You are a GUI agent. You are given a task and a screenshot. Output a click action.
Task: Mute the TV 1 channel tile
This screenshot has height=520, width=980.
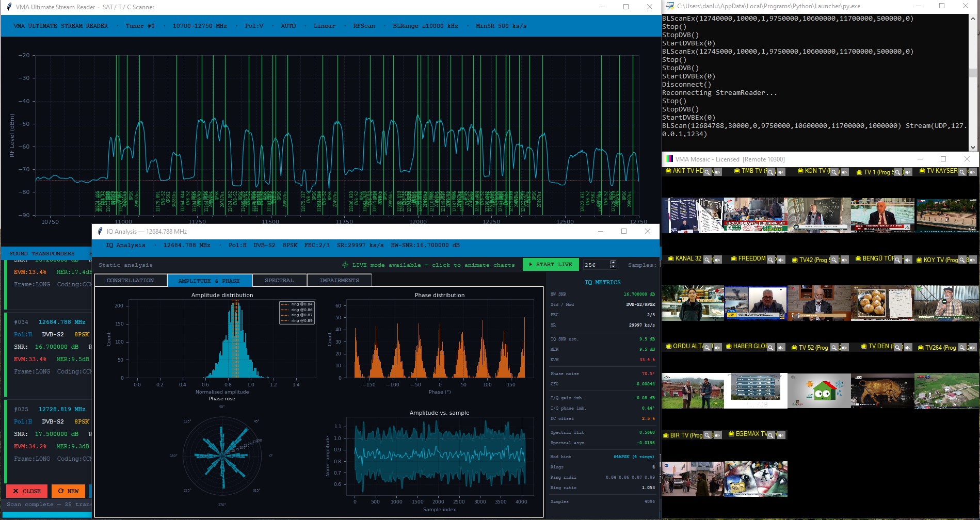[x=908, y=172]
